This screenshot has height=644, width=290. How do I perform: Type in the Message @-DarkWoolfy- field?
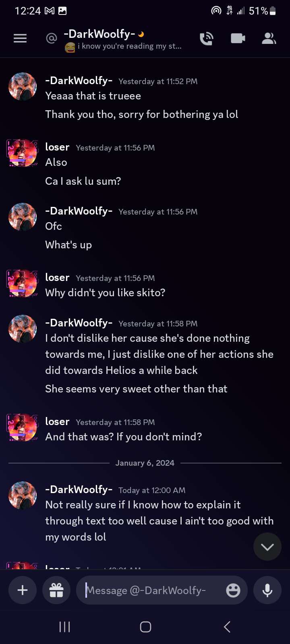153,590
